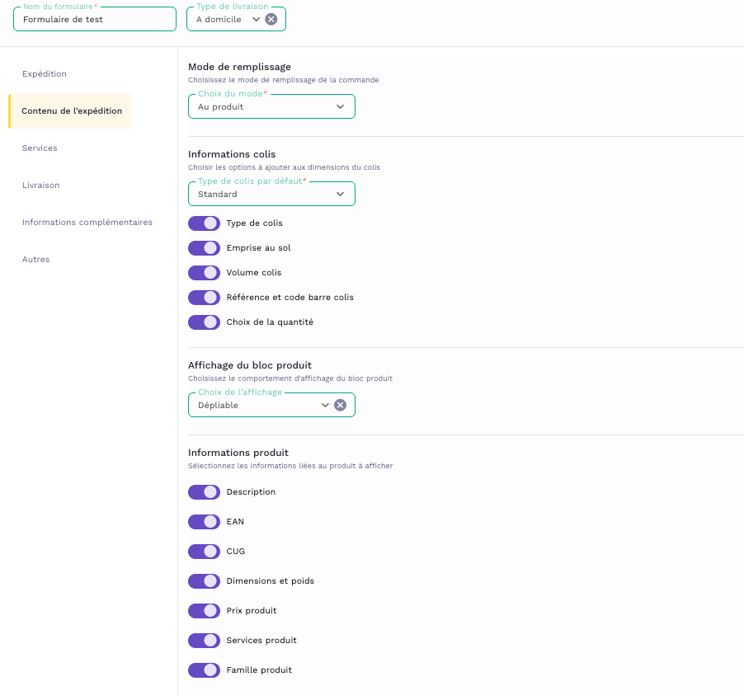
Task: Open the Expédition section
Action: pyautogui.click(x=45, y=74)
